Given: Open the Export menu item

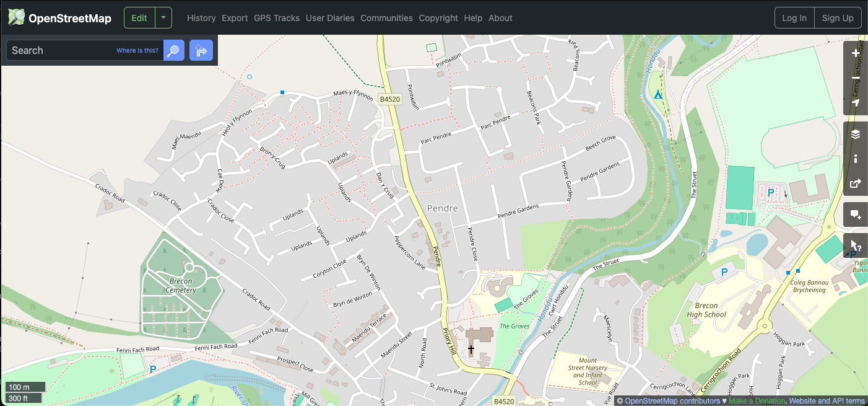Looking at the screenshot, I should pos(235,18).
